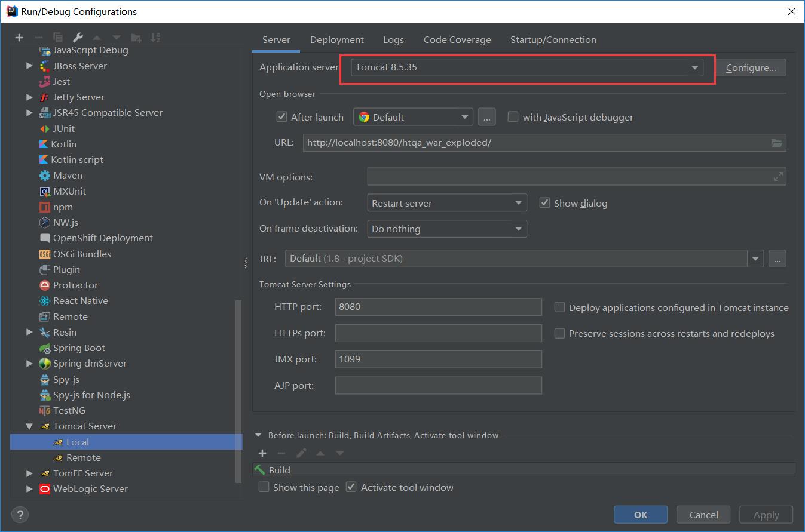Switch to Code Coverage tab
805x532 pixels.
pyautogui.click(x=457, y=39)
